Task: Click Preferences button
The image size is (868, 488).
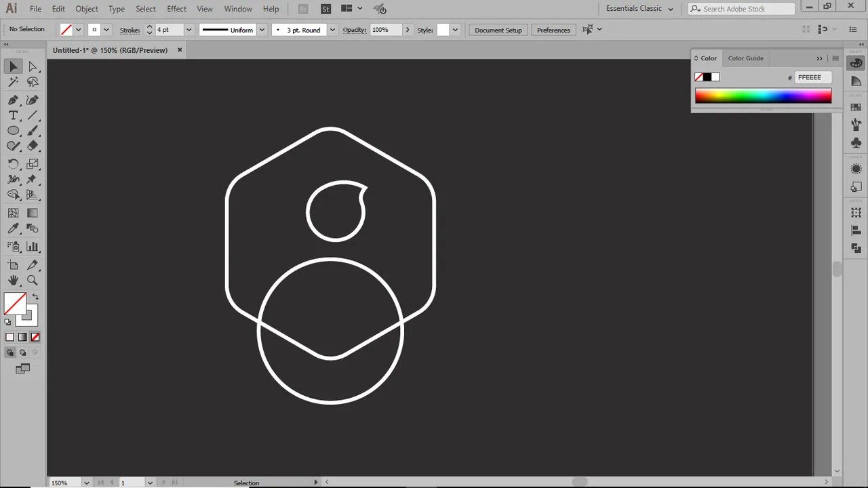Action: point(553,30)
